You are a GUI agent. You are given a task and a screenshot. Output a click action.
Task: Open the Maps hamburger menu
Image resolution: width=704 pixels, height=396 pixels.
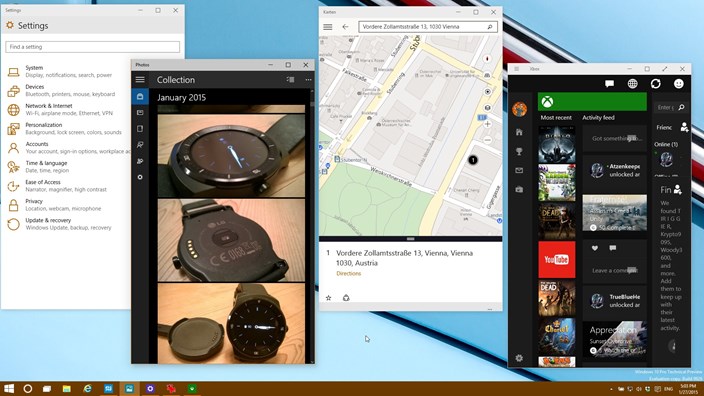coord(328,27)
